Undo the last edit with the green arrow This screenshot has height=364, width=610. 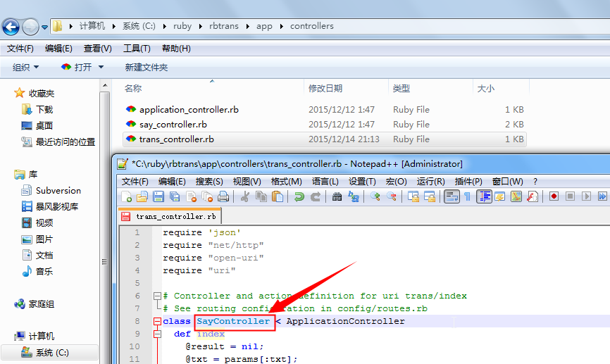tap(299, 196)
